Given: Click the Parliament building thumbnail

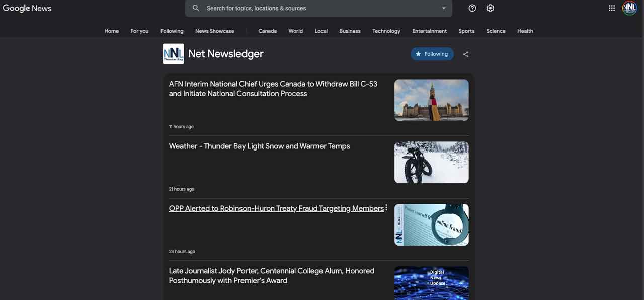Looking at the screenshot, I should 431,100.
